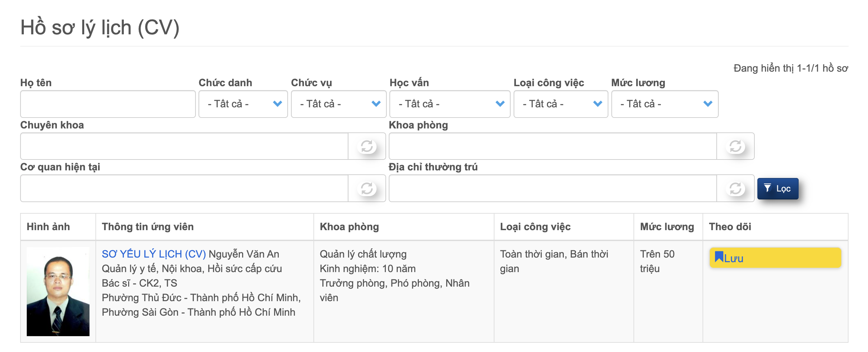Click the funnel icon on the Lọc button
Screen dimensions: 868x352
767,188
